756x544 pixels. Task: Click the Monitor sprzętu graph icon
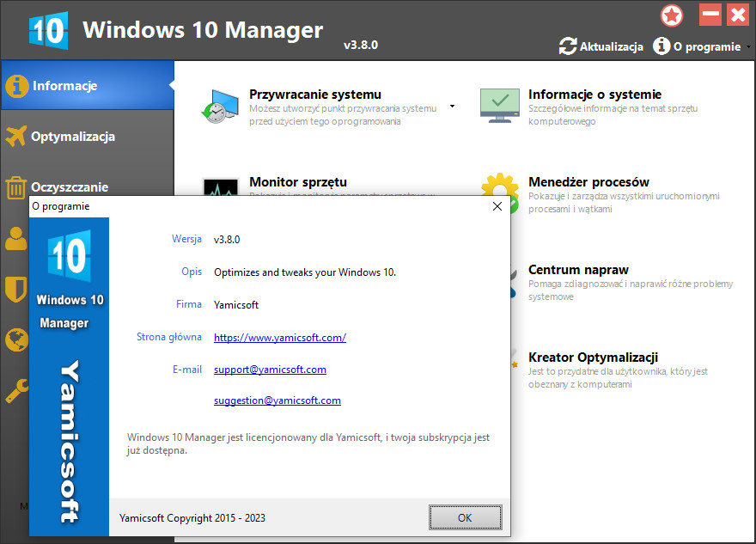pyautogui.click(x=220, y=186)
